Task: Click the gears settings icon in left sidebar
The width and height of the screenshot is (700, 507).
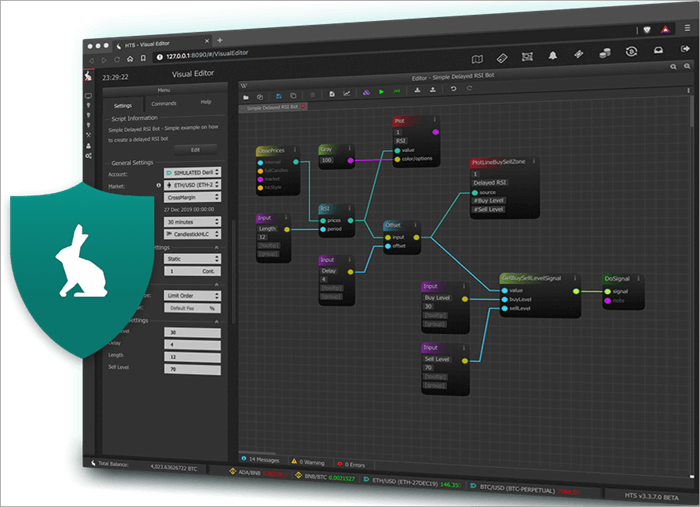Action: pyautogui.click(x=88, y=156)
